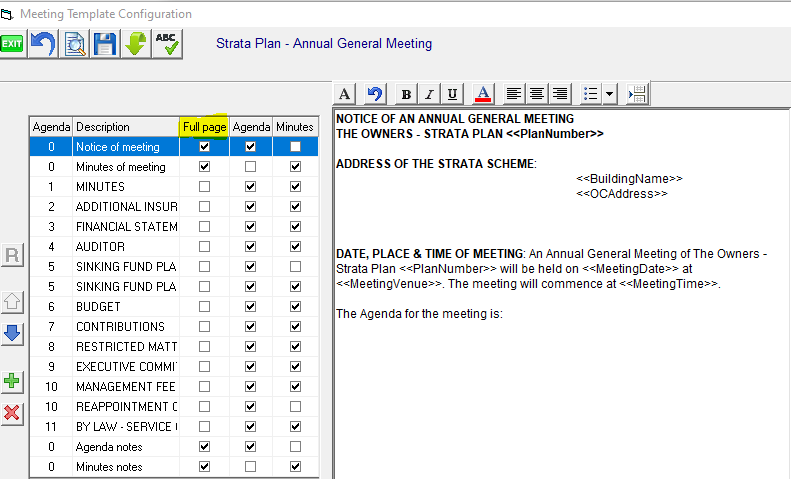Click the blue undo arrow in main toolbar
The image size is (791, 479).
click(x=43, y=44)
